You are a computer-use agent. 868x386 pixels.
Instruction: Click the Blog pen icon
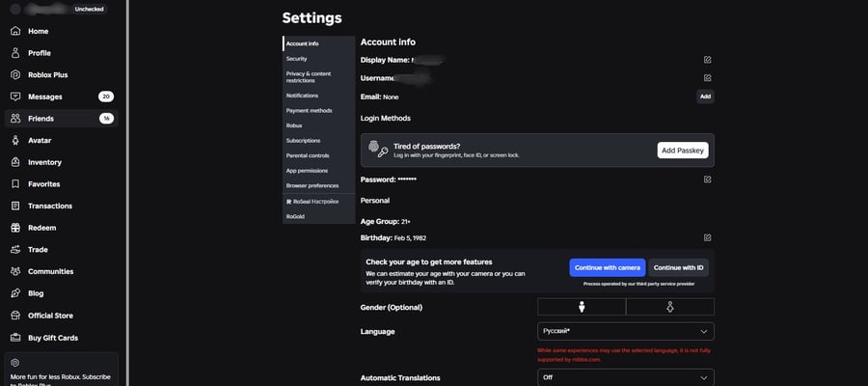tap(15, 293)
